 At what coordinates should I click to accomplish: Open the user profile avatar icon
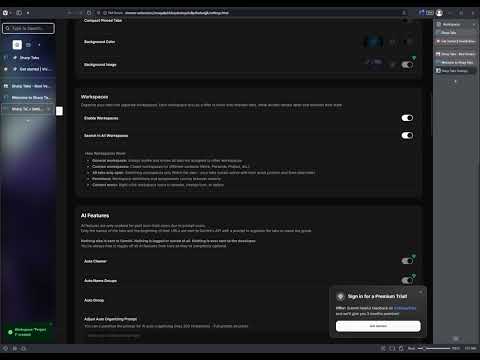[x=439, y=13]
